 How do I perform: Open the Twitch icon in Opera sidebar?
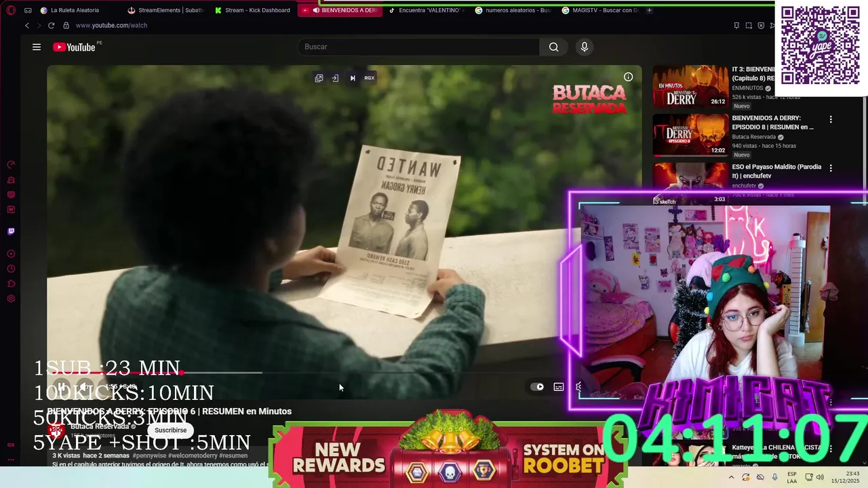(11, 231)
